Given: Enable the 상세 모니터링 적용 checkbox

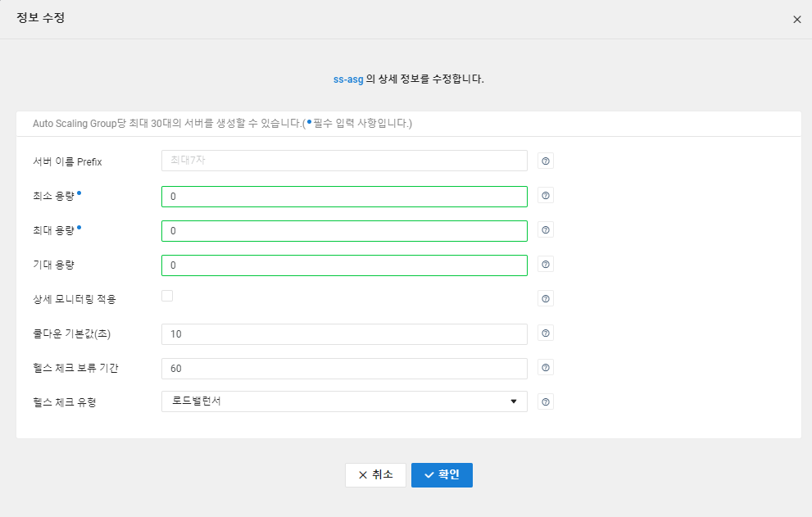Looking at the screenshot, I should pos(167,296).
